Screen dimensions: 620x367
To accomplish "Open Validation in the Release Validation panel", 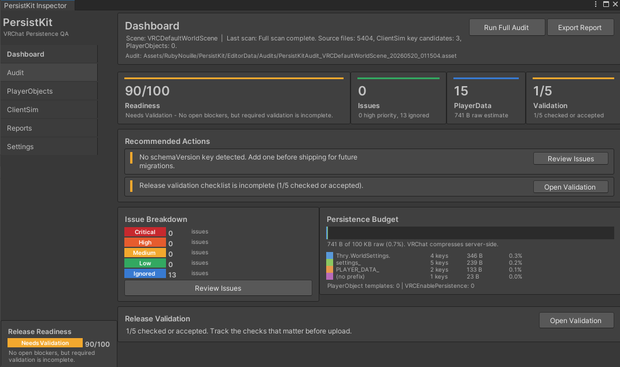I will pos(576,321).
